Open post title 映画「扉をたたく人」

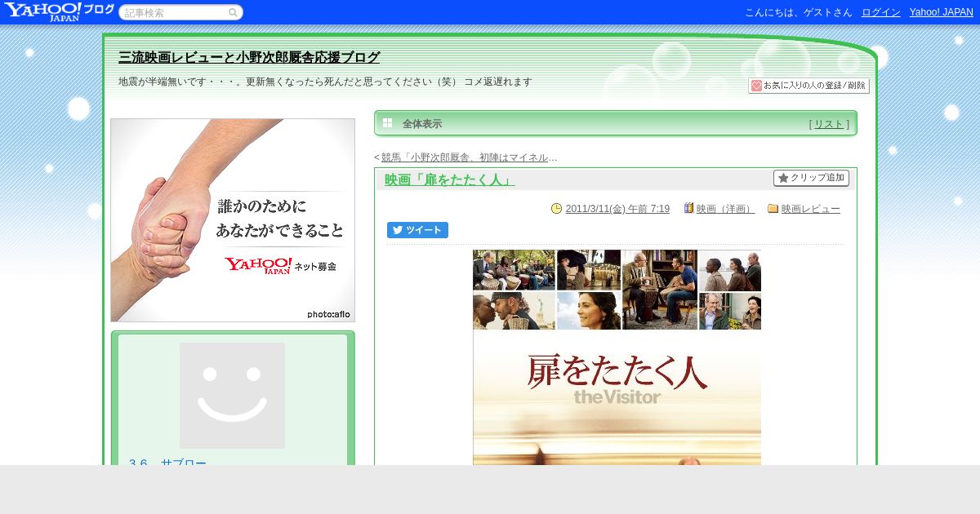click(449, 180)
